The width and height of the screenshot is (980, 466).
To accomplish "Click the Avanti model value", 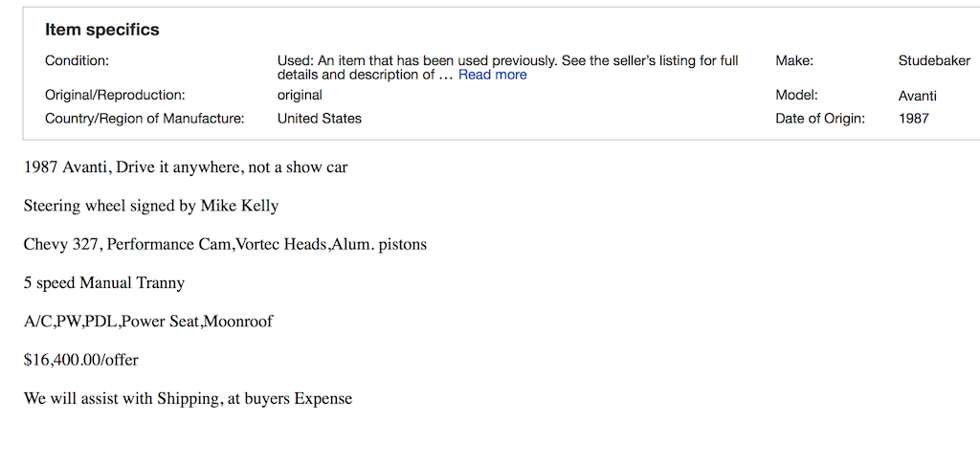I will coord(918,96).
